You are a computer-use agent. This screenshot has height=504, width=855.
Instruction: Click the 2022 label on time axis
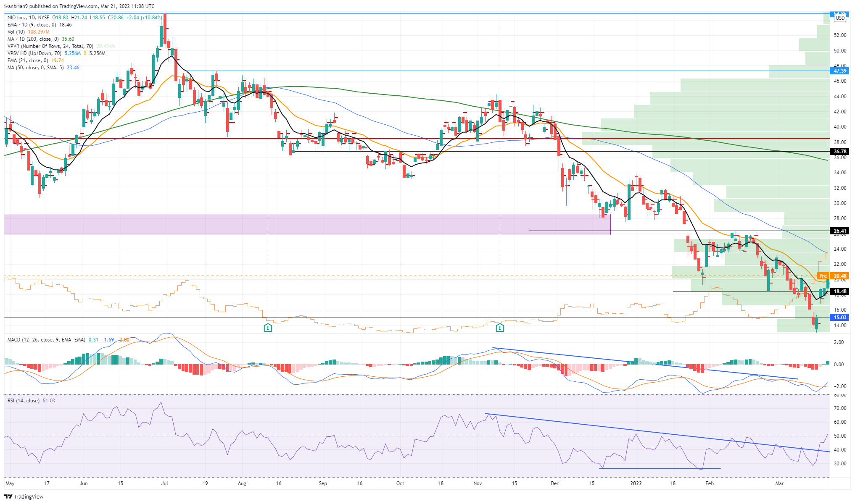pos(636,483)
